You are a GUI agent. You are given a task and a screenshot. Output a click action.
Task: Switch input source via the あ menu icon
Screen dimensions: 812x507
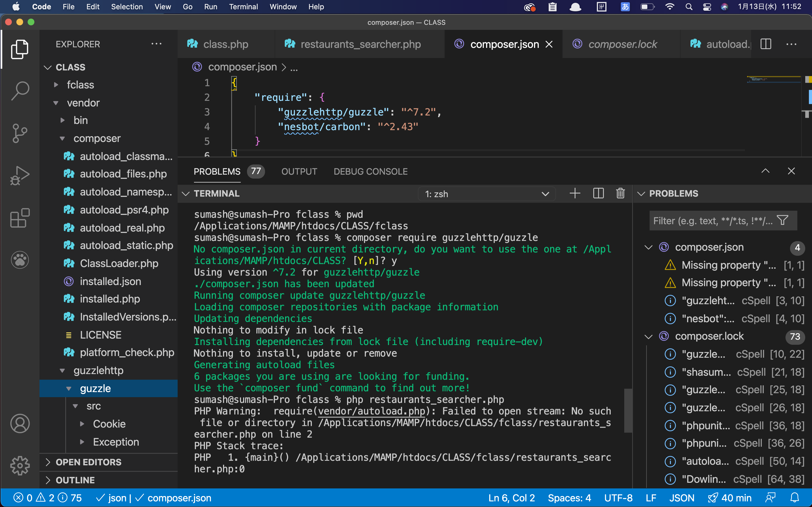(x=625, y=6)
